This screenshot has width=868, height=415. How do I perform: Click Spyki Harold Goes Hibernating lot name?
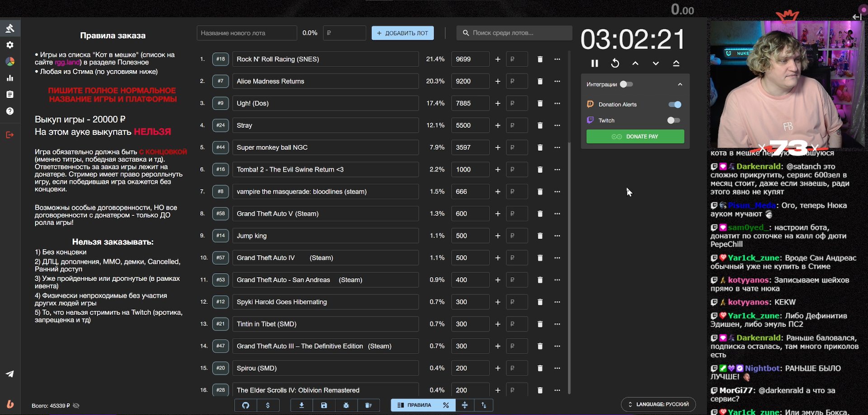click(325, 302)
